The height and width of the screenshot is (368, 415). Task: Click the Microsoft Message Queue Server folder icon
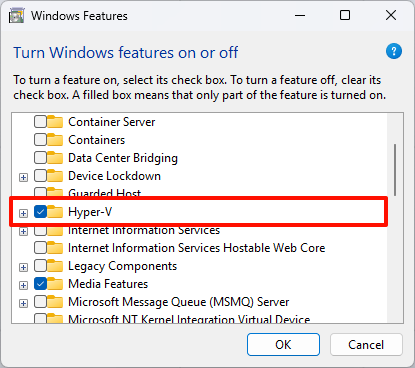coord(55,302)
